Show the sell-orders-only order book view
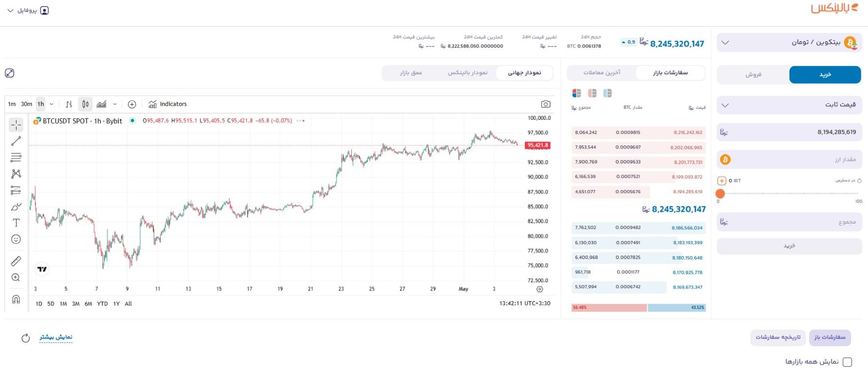Image resolution: width=868 pixels, height=388 pixels. (x=592, y=93)
